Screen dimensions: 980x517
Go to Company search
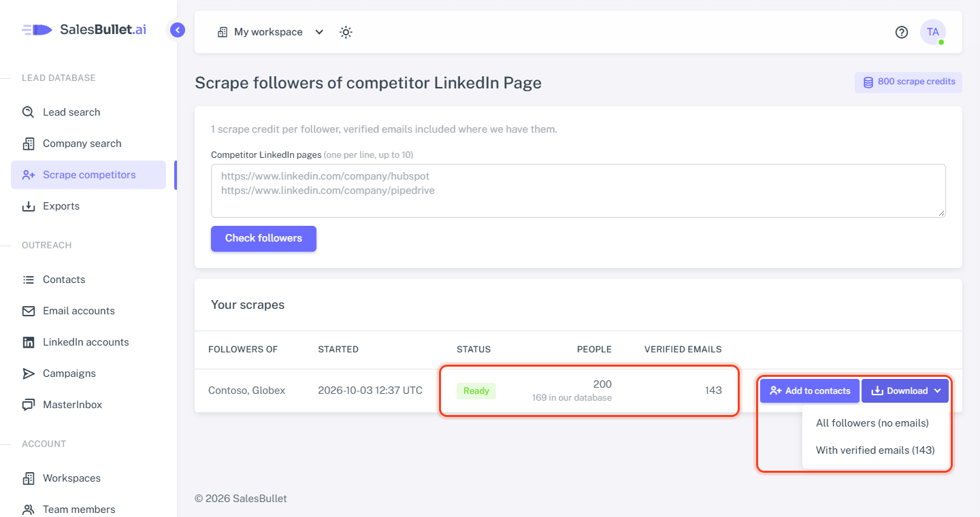(88, 144)
